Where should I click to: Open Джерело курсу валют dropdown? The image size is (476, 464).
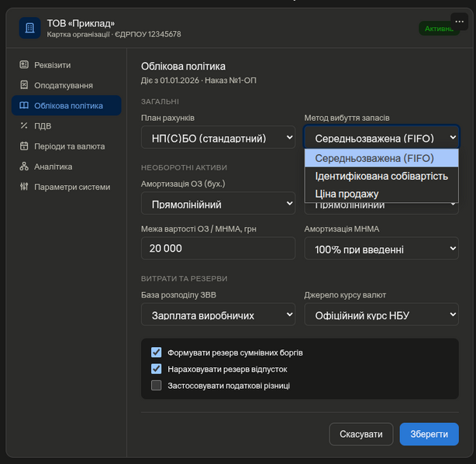[x=381, y=314]
